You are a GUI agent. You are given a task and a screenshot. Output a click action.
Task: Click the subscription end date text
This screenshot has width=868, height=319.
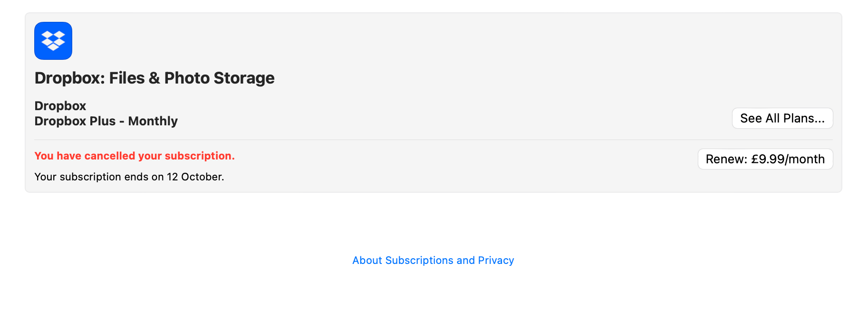point(129,177)
